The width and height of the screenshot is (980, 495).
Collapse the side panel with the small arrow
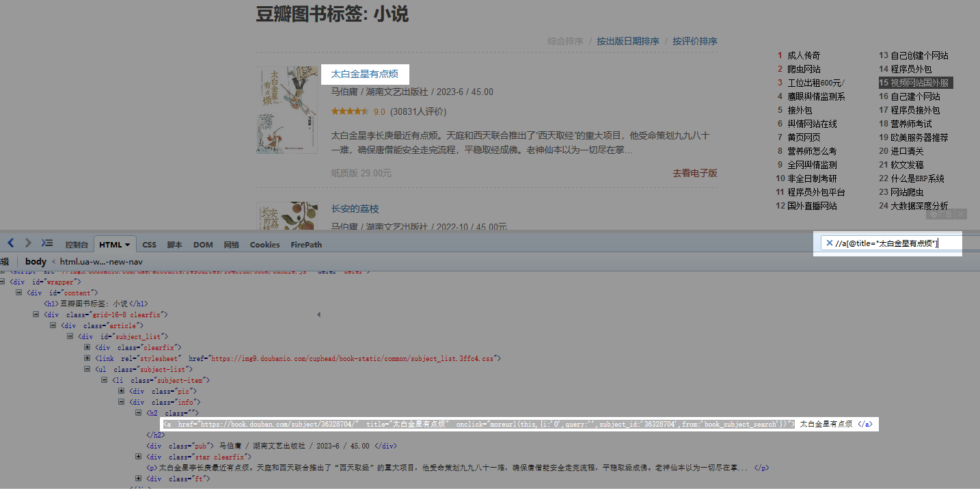click(318, 315)
